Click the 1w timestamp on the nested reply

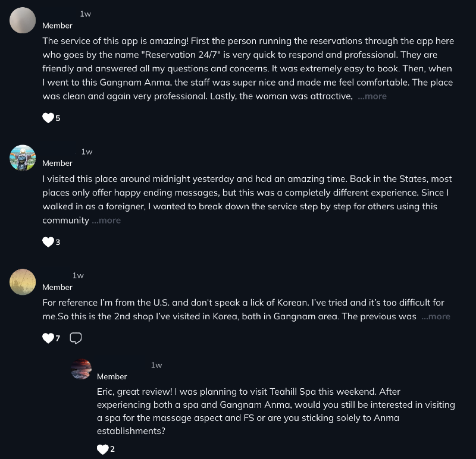pyautogui.click(x=156, y=365)
